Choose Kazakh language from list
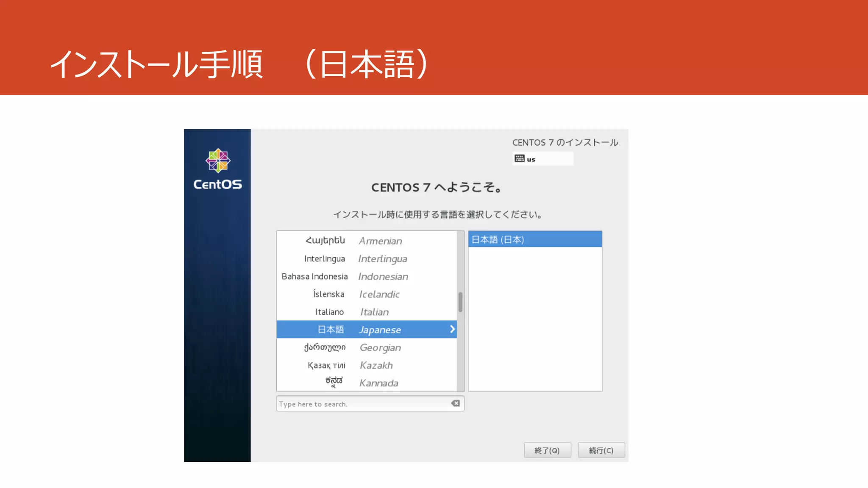The height and width of the screenshot is (488, 868). coord(367,365)
